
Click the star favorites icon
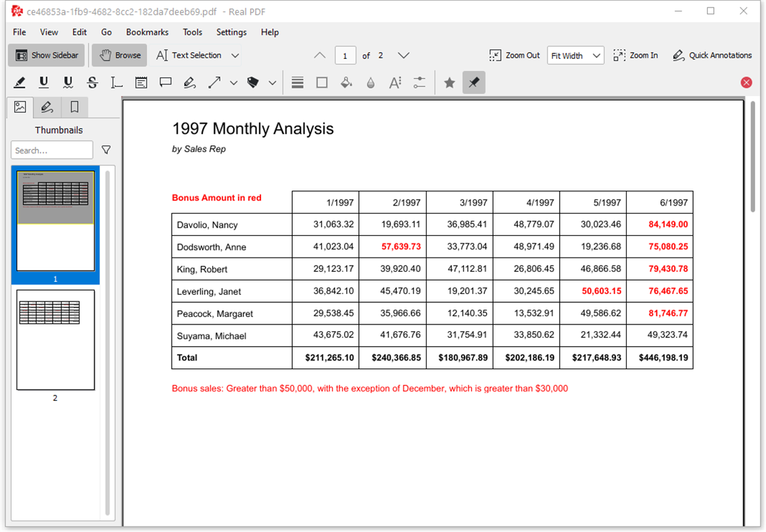click(450, 82)
